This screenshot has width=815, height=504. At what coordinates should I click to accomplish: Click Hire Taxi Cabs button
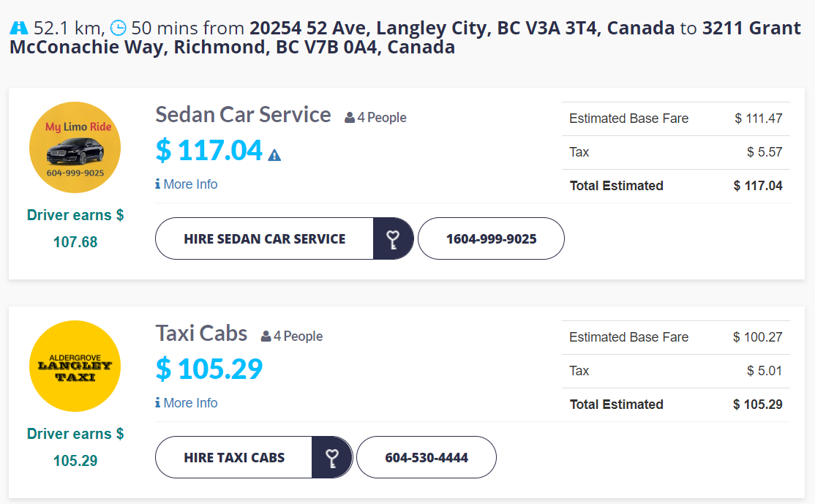(234, 458)
